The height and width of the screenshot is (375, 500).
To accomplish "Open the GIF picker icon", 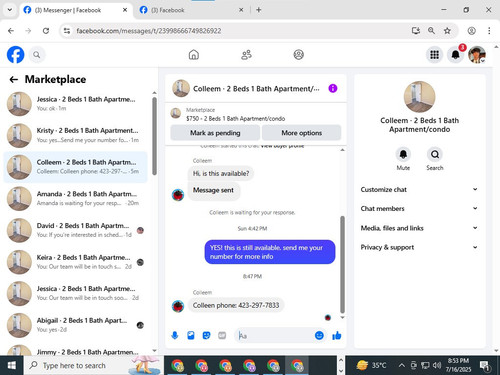I will pyautogui.click(x=222, y=335).
